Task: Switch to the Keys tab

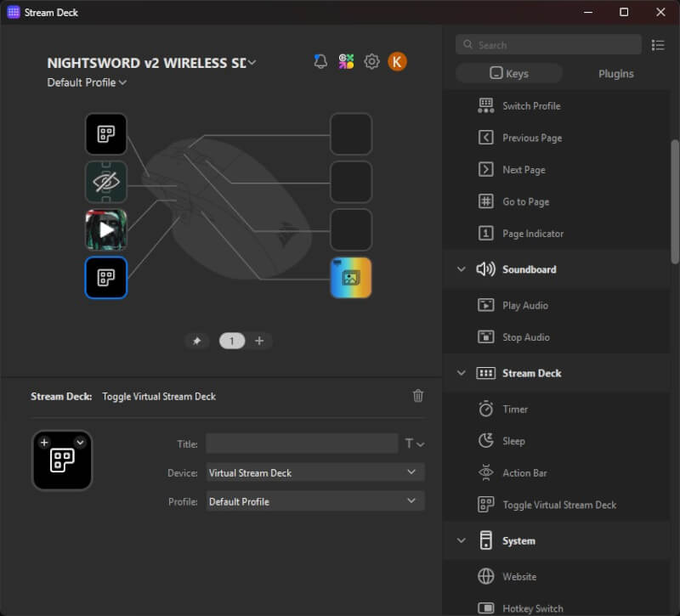Action: [x=509, y=74]
